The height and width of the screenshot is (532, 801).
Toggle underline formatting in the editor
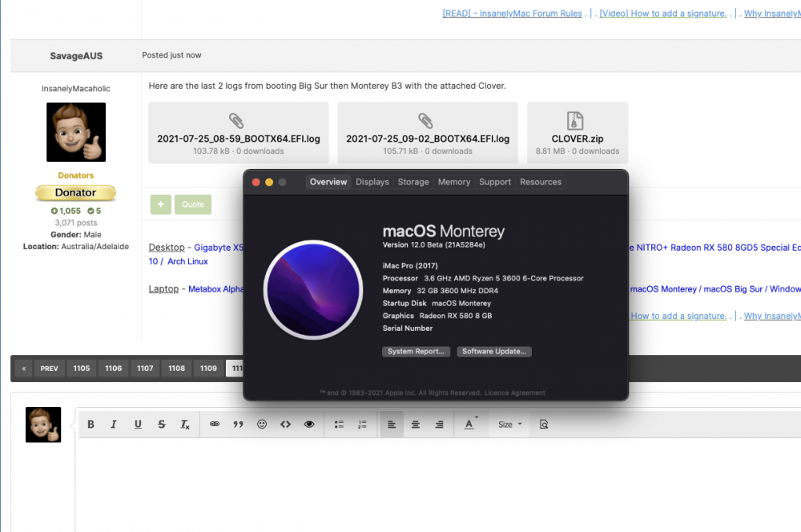tap(138, 424)
